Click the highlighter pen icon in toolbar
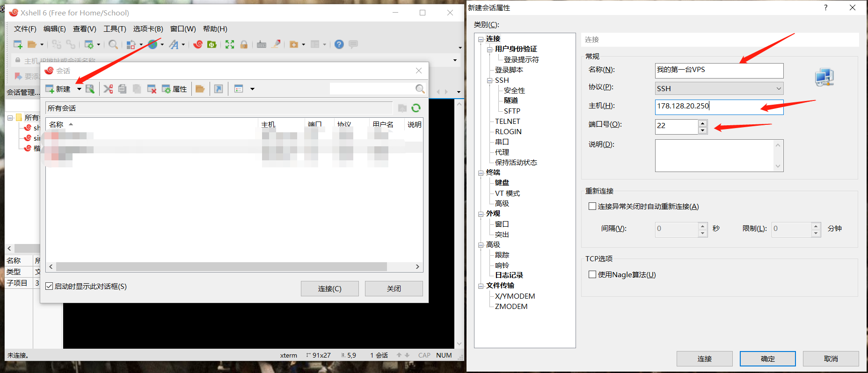Viewport: 868px width, 373px height. [276, 44]
